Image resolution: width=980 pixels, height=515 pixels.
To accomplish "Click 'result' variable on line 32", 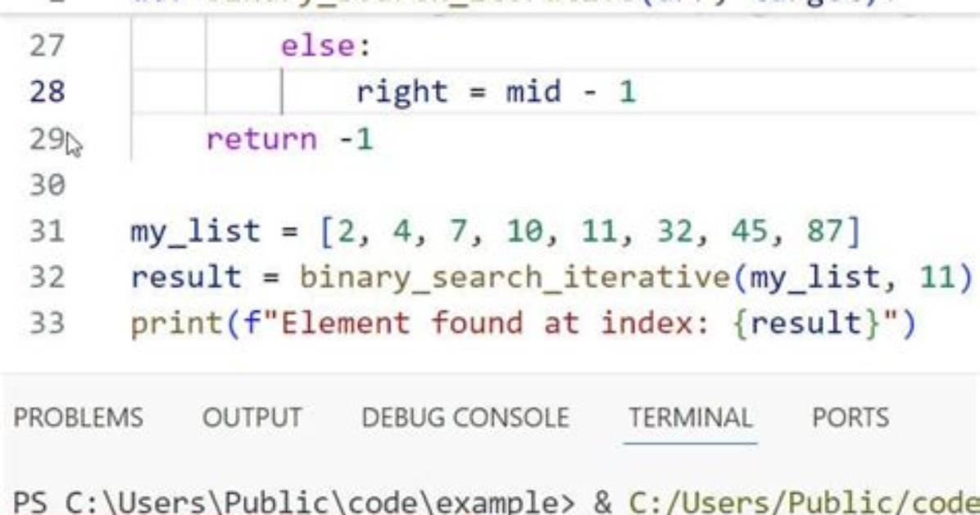I will 186,277.
